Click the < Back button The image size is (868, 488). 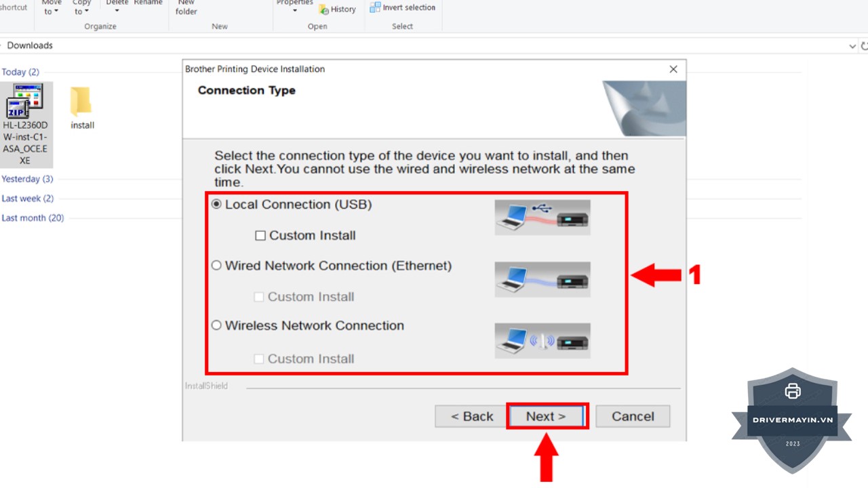[472, 416]
